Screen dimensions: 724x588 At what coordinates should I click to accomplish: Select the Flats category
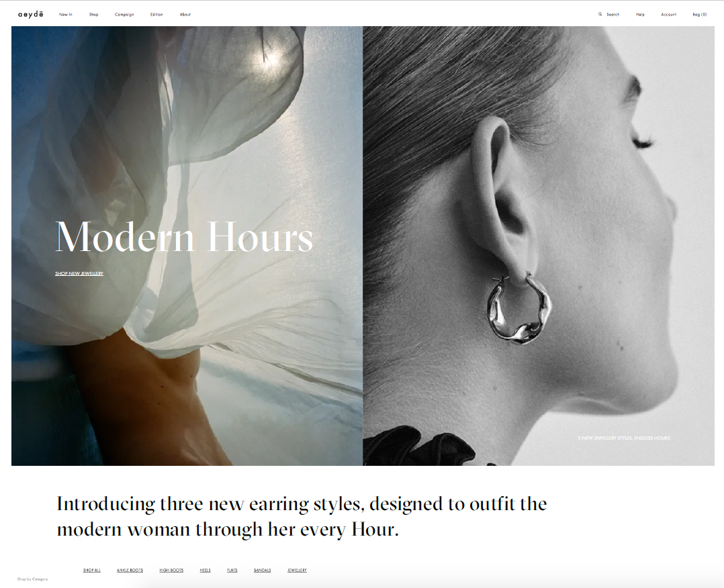coord(232,570)
